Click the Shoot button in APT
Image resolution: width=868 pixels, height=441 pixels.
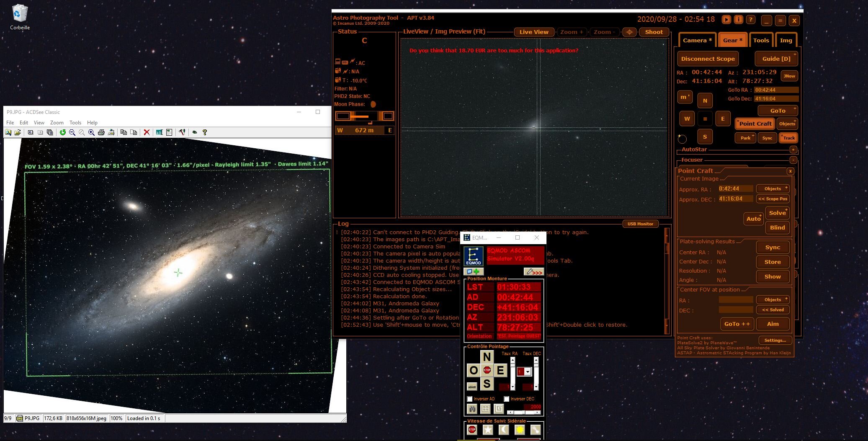654,32
